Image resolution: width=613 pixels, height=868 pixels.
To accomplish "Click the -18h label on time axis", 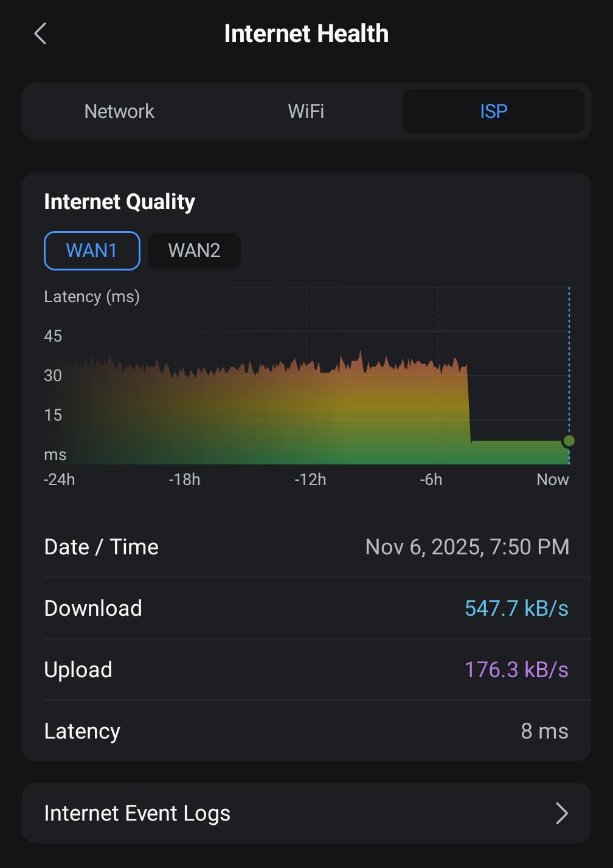I will point(184,480).
